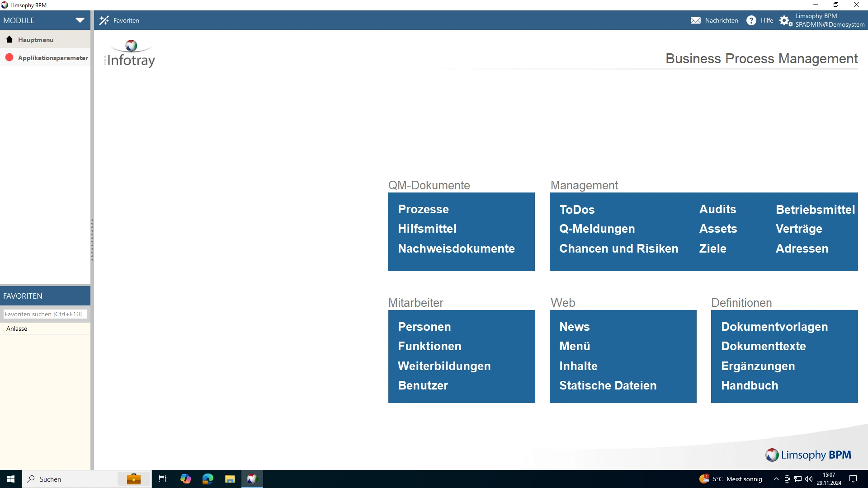
Task: Open Betriebsmittel link
Action: (815, 210)
